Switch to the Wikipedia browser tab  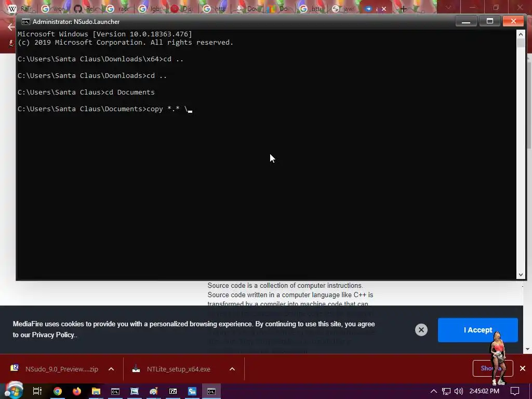pos(20,8)
